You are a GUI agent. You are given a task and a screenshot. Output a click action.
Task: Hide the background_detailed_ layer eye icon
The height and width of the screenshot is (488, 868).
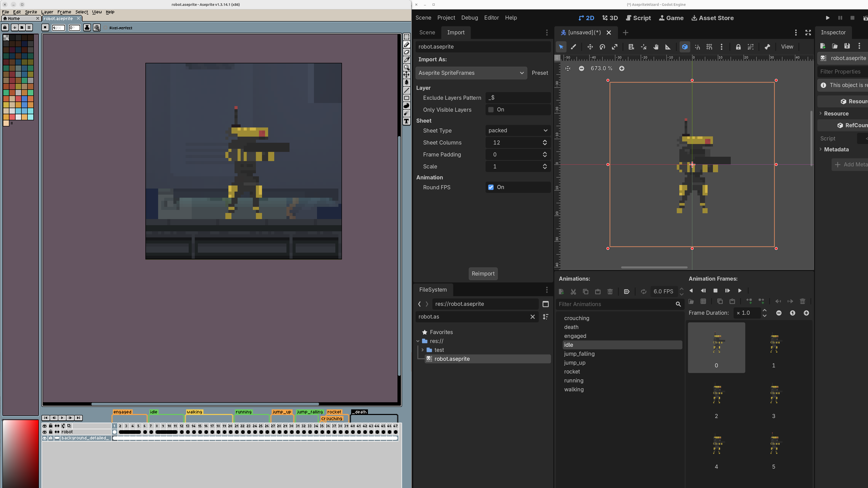coord(45,438)
